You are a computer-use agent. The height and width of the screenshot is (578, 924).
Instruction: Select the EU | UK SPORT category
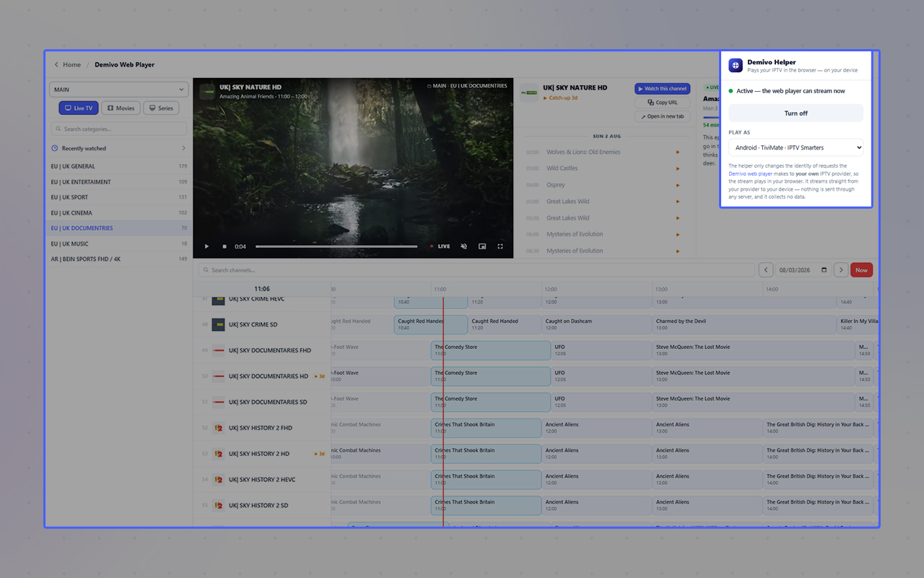(x=119, y=197)
